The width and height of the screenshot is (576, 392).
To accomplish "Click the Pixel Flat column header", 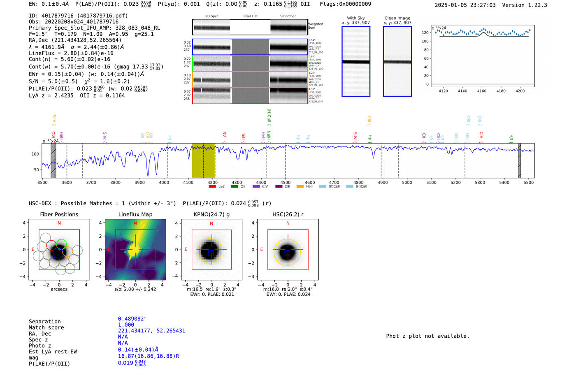I will [250, 16].
